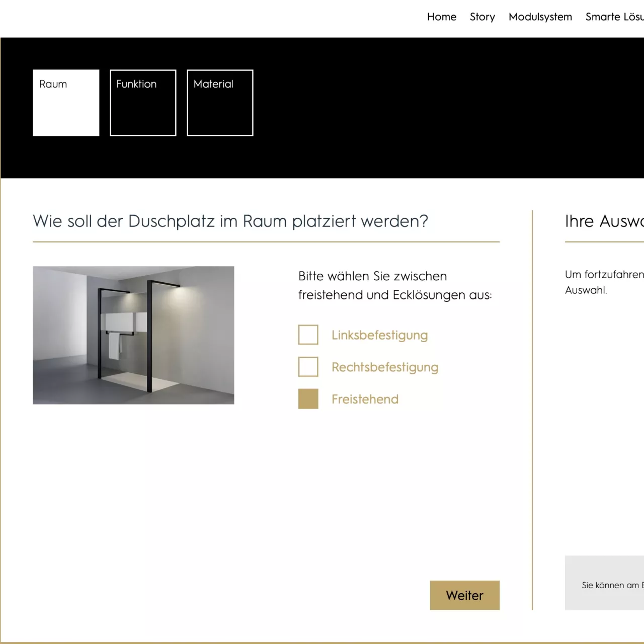Image resolution: width=644 pixels, height=644 pixels.
Task: Click the Ihre Auswahl panel heading
Action: coord(603,221)
